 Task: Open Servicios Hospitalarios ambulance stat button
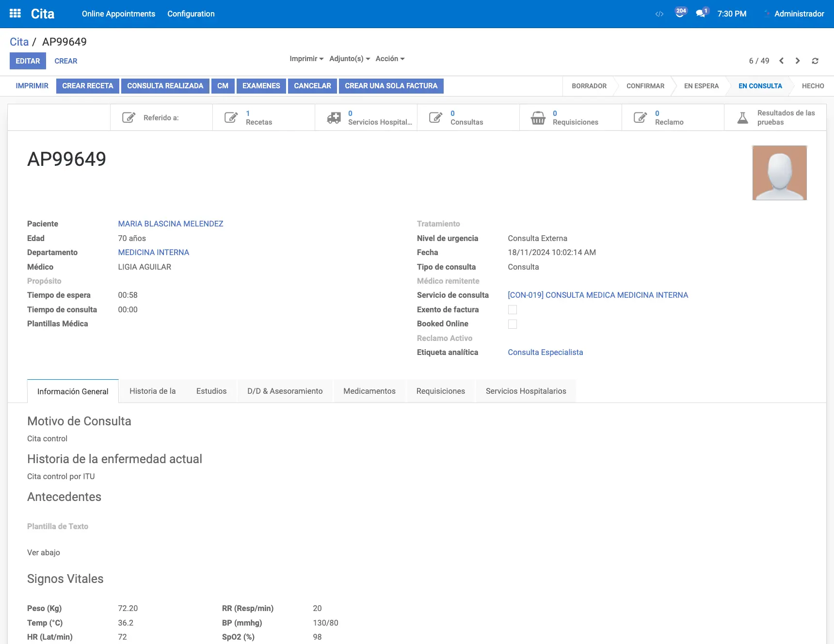click(366, 117)
